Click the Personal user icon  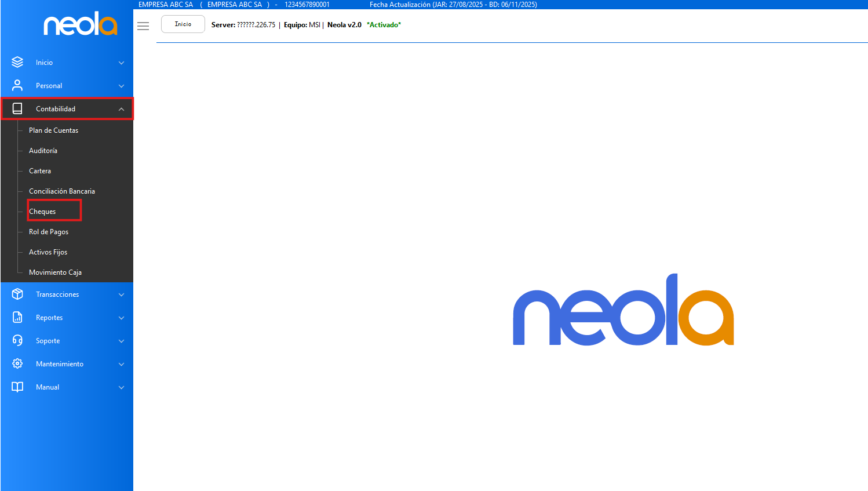pos(17,85)
